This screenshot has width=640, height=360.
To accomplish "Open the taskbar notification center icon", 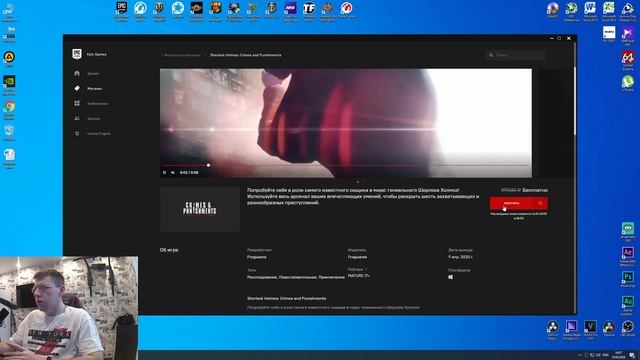I will (x=632, y=356).
